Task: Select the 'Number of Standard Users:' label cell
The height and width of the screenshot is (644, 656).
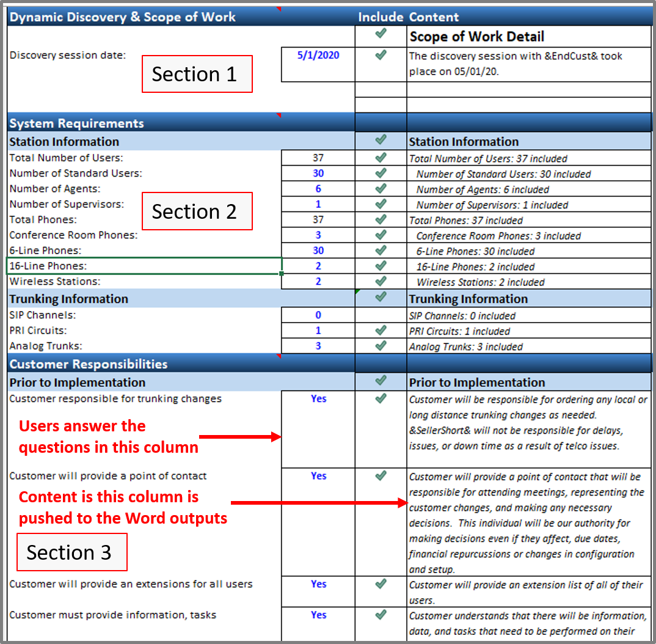Action: tap(144, 174)
